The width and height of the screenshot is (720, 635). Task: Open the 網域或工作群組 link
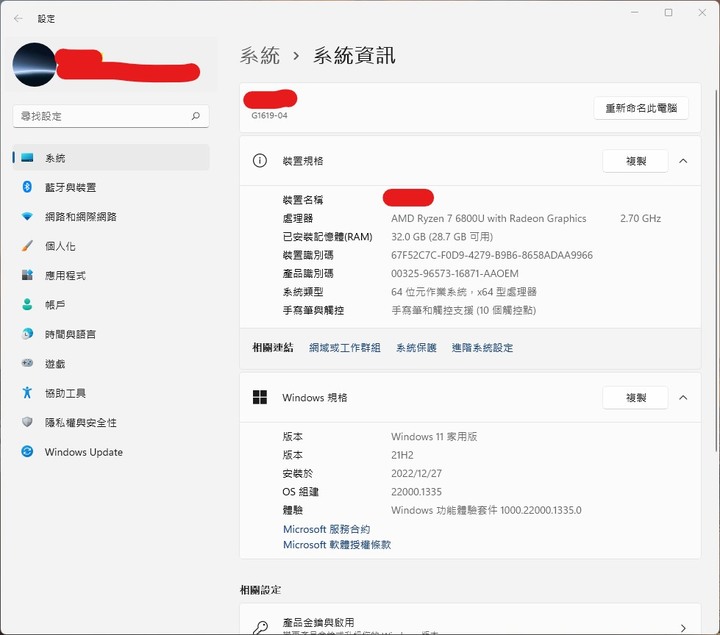pyautogui.click(x=345, y=348)
